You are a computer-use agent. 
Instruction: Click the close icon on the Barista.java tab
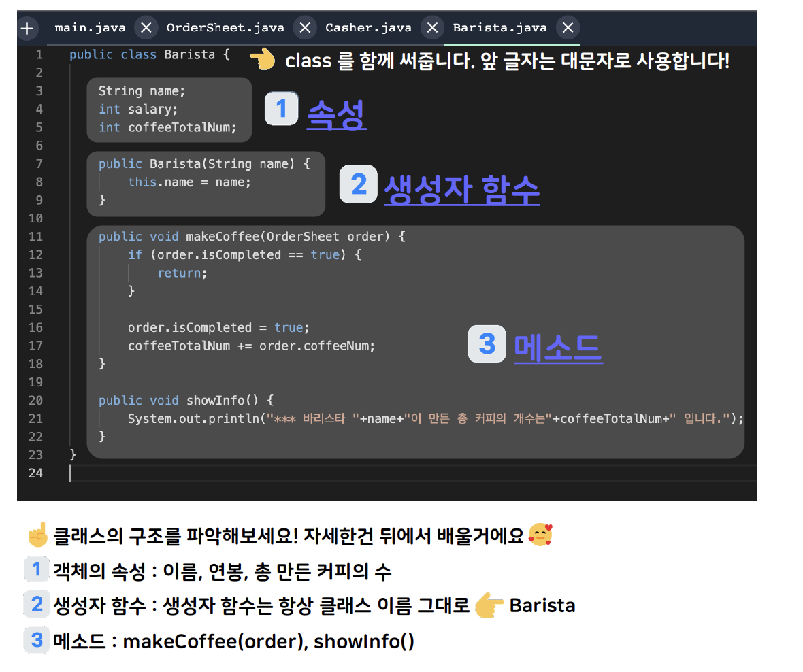568,27
